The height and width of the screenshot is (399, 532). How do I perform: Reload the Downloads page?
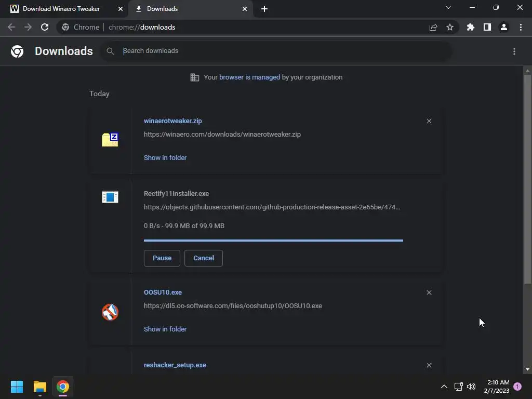tap(45, 27)
